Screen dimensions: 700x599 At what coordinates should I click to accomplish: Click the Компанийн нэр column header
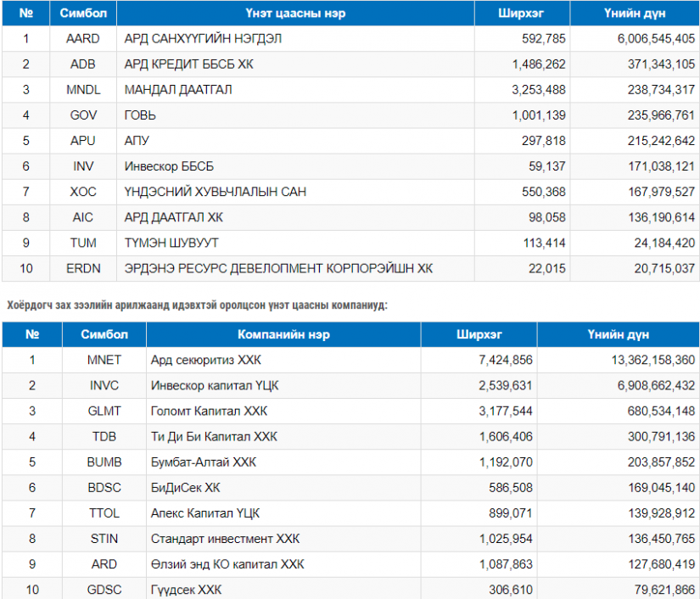point(283,334)
